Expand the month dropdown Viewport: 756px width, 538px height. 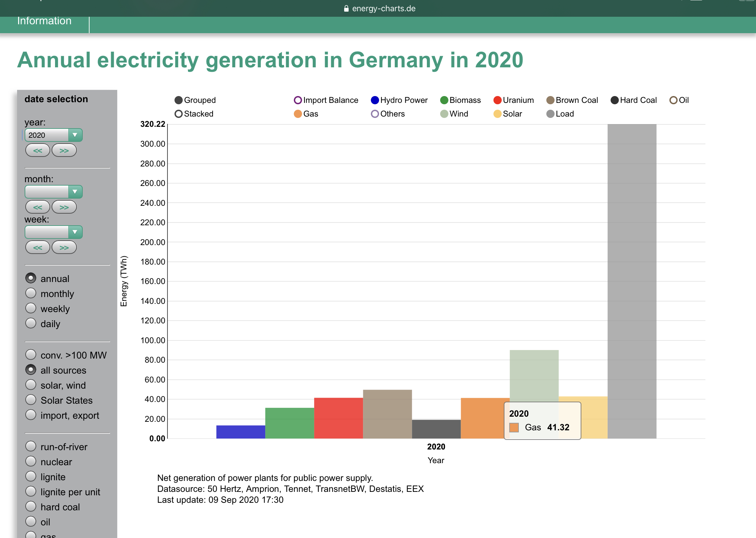pos(54,192)
